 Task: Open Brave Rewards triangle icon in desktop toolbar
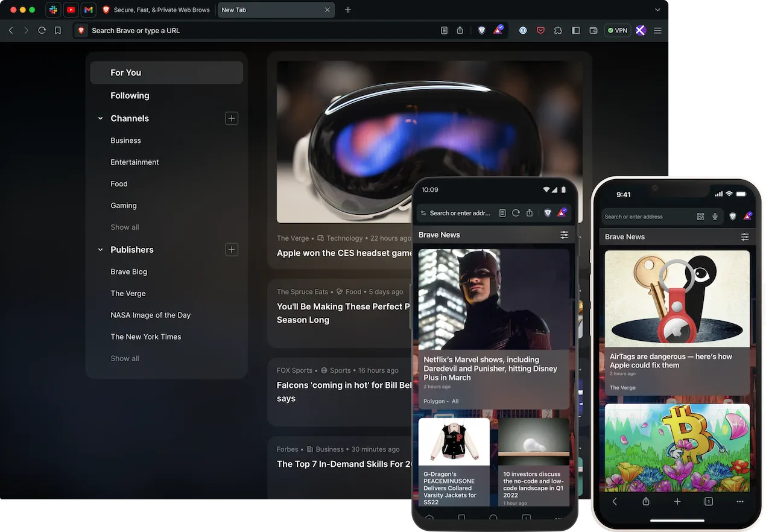tap(498, 30)
